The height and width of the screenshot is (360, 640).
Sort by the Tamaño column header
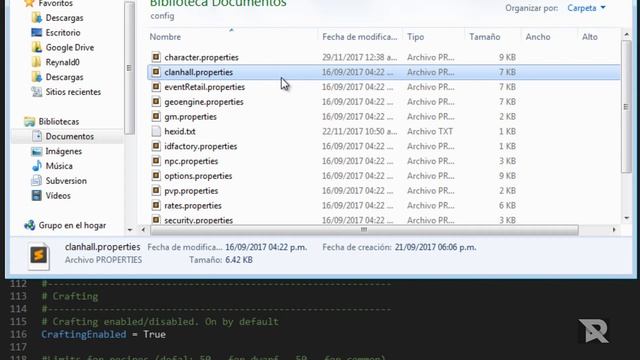(484, 37)
